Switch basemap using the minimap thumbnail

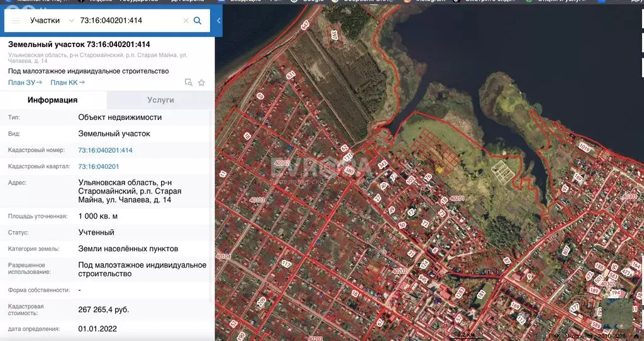(616, 313)
